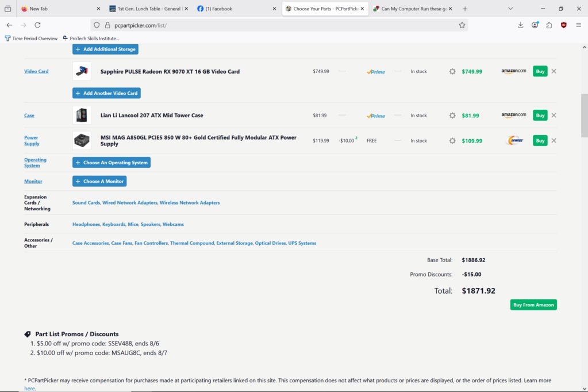Open settings gear for MSI power supply
The width and height of the screenshot is (588, 392).
coord(452,141)
